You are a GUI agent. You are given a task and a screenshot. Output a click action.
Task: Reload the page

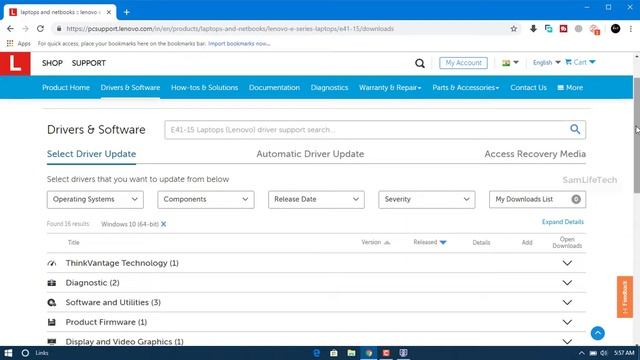(40, 29)
